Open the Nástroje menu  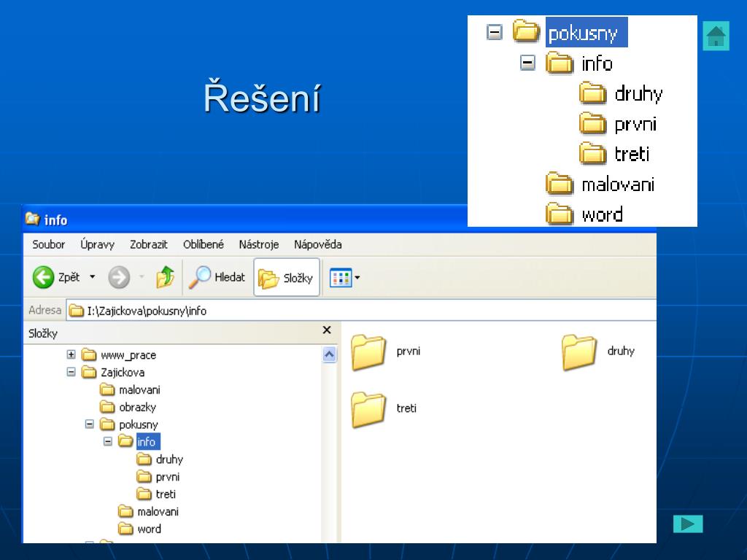point(258,244)
